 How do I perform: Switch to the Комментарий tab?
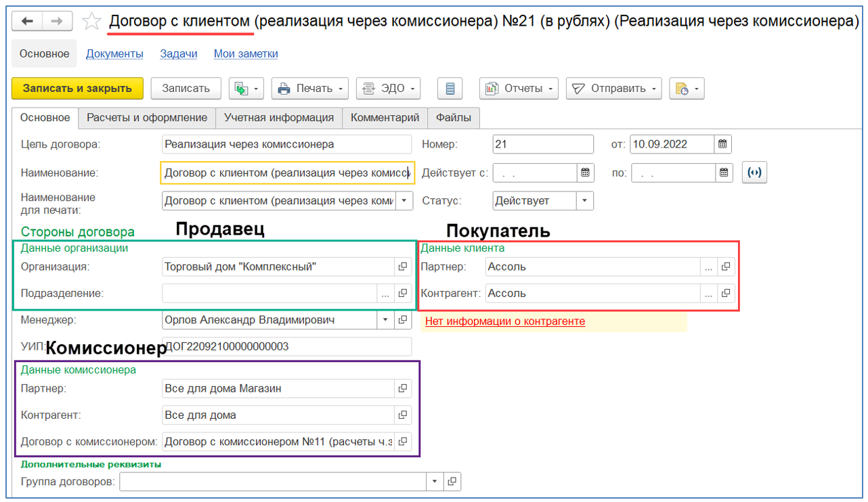pos(385,118)
